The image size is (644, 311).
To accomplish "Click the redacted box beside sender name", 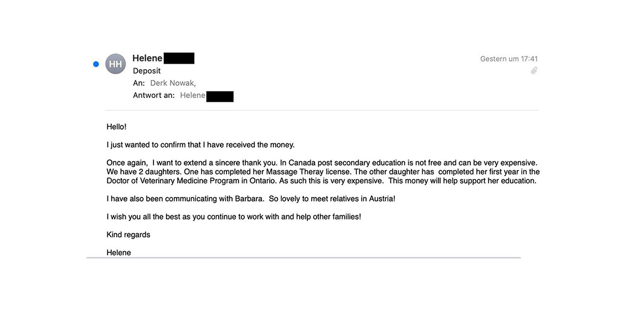I will pyautogui.click(x=179, y=58).
